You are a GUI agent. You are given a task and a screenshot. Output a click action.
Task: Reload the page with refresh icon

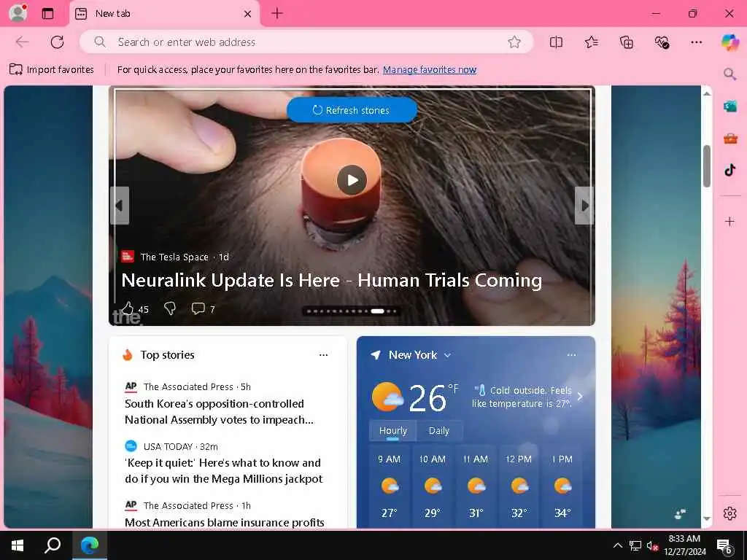[x=57, y=42]
